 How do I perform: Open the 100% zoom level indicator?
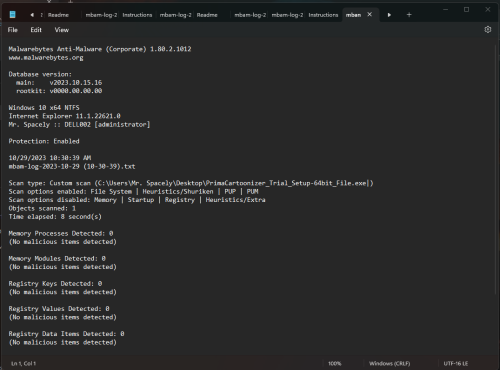tap(335, 363)
